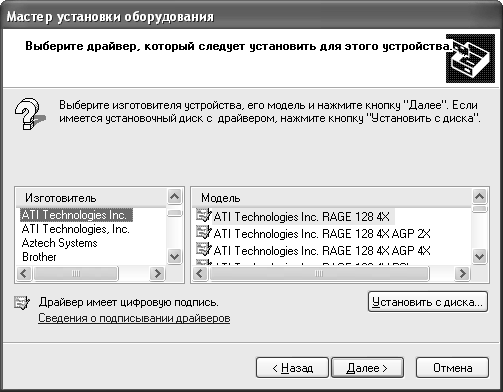This screenshot has width=503, height=392.
Task: Choose ATI RAGE 128 4X AGP 4X model
Action: tap(322, 251)
